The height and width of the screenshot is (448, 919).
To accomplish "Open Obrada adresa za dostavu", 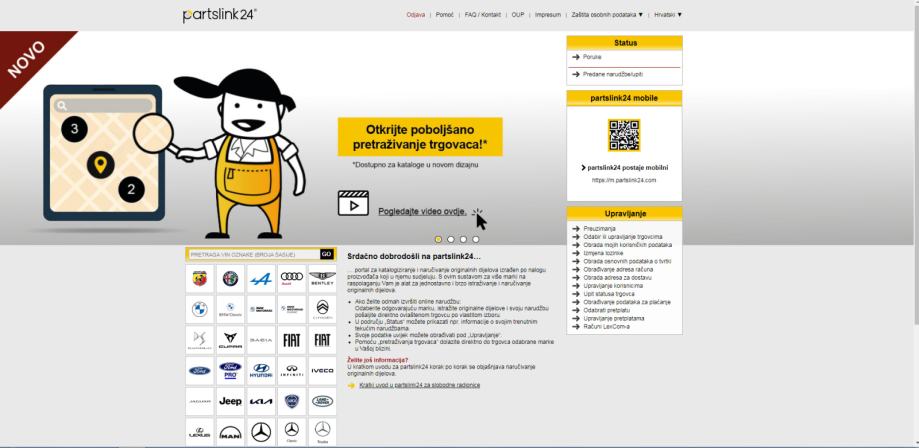I will pos(617,277).
